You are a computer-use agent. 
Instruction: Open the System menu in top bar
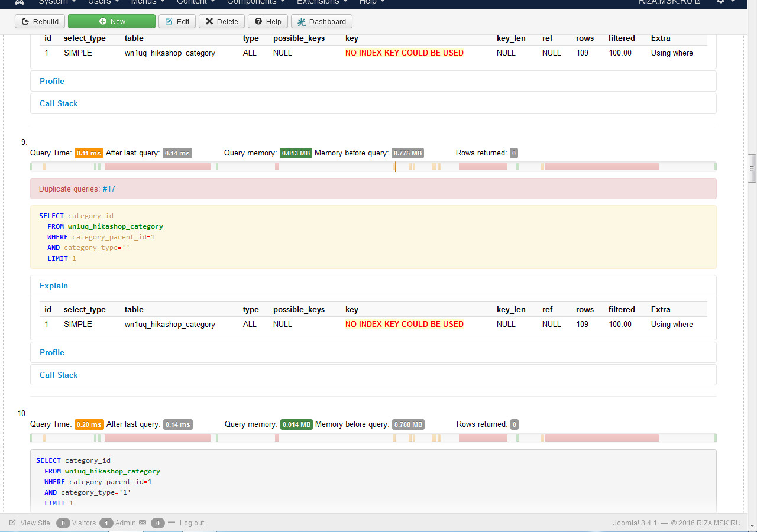point(57,2)
